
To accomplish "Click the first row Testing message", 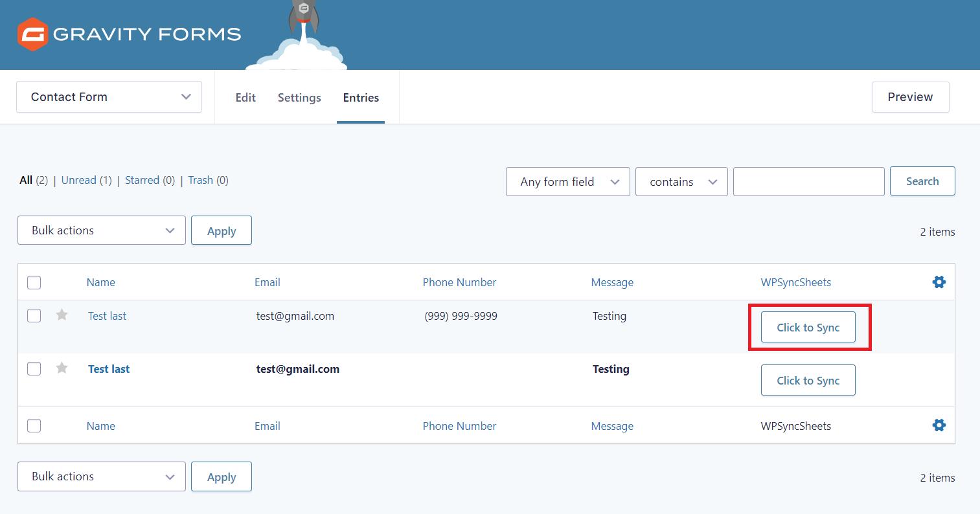I will [610, 316].
